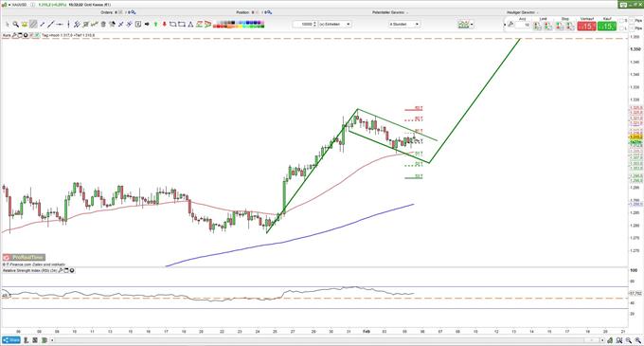Select the trend line drawing tool
This screenshot has height=346, width=644.
tap(51, 25)
